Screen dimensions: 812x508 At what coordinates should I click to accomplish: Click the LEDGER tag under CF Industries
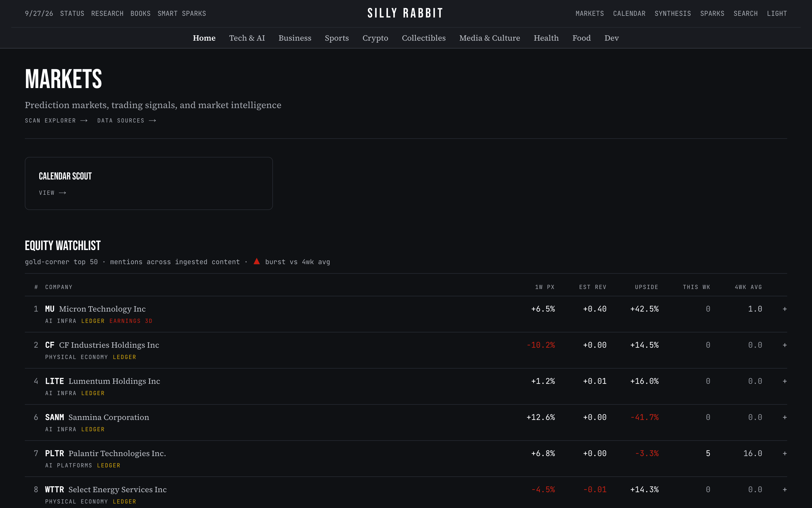coord(125,357)
